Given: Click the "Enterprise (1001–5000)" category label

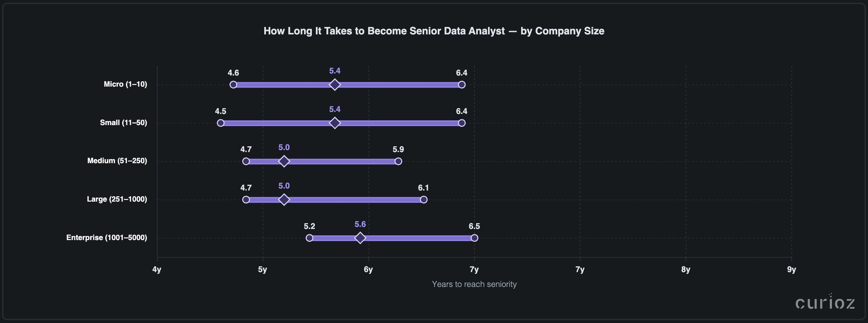Looking at the screenshot, I should 107,238.
